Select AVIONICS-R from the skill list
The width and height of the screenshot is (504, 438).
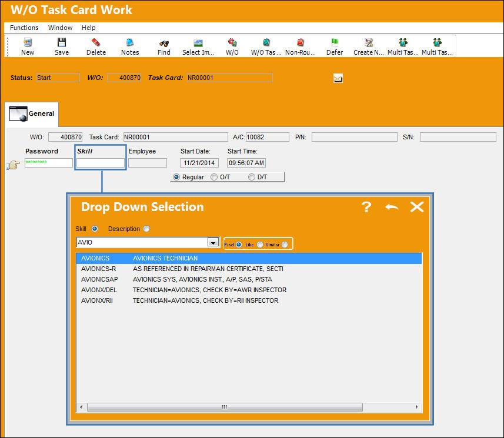click(249, 269)
